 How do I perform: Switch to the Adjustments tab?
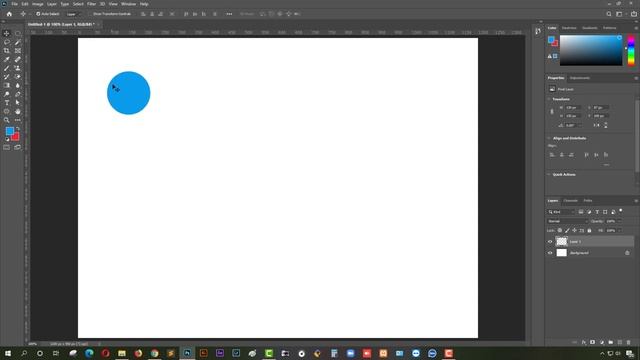[580, 78]
